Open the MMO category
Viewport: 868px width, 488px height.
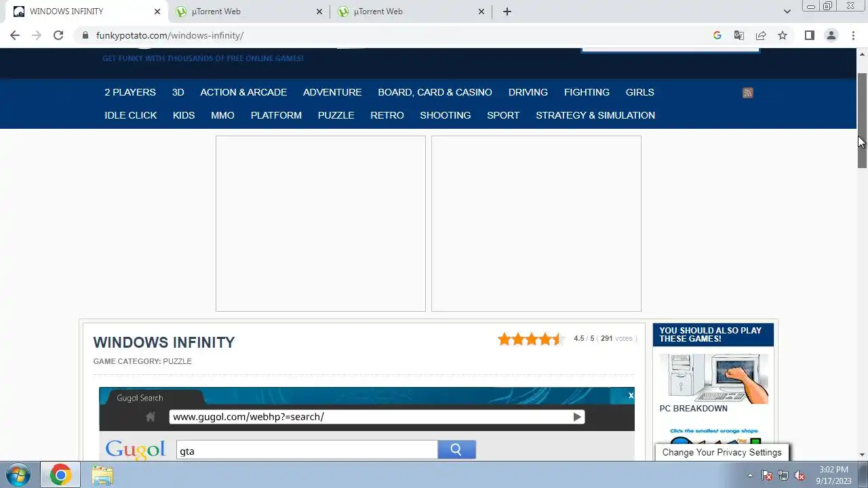[x=222, y=115]
